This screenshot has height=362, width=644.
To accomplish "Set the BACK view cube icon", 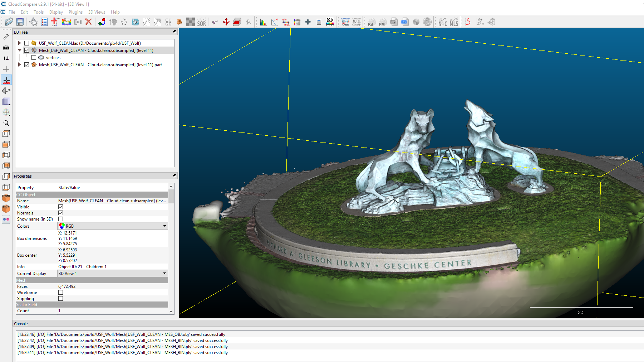I will [x=6, y=209].
